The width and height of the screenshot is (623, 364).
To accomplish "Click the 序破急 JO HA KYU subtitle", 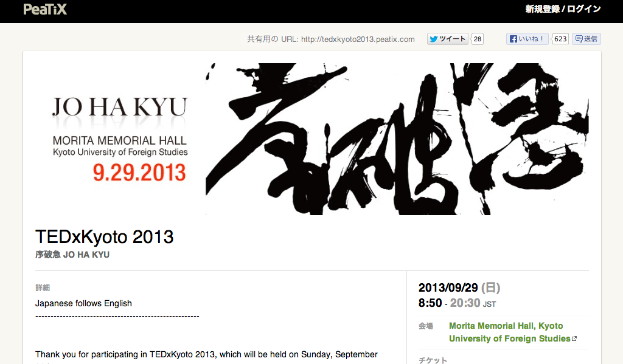I will 72,255.
